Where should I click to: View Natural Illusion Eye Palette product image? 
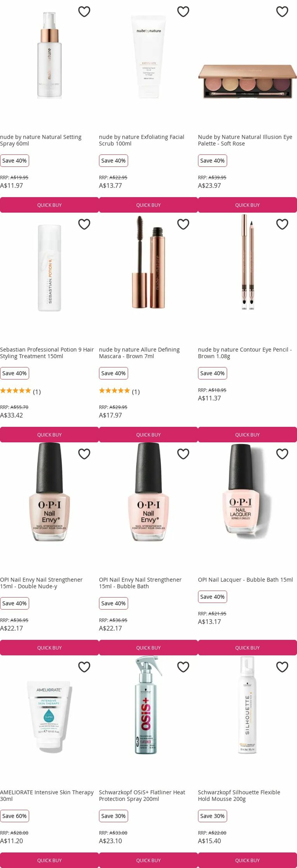247,81
